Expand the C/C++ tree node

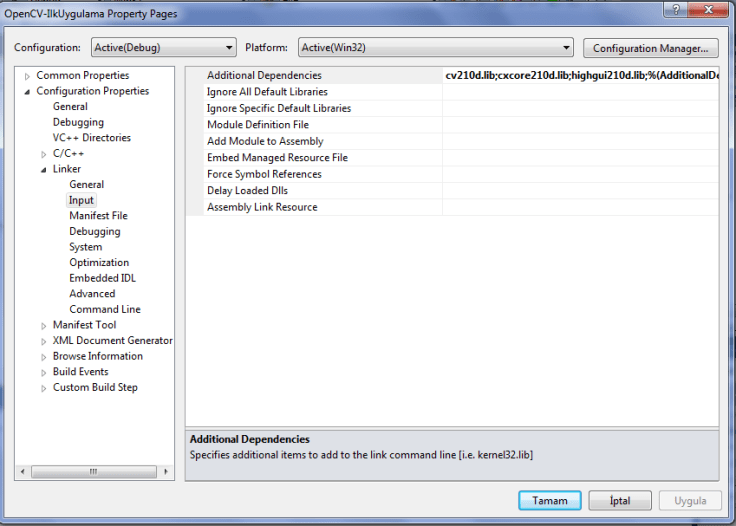click(43, 154)
